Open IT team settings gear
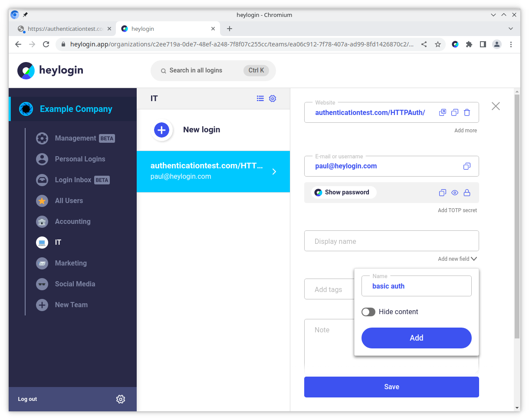529x420 pixels. pyautogui.click(x=273, y=98)
